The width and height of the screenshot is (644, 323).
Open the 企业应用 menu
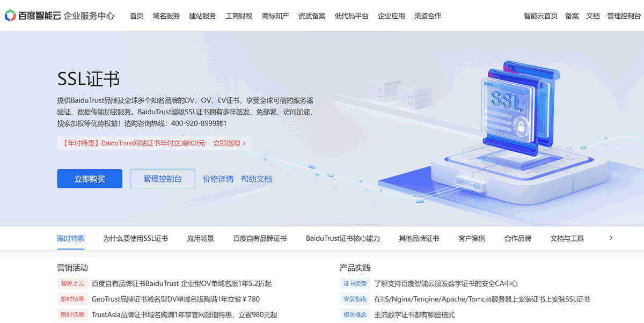point(391,16)
